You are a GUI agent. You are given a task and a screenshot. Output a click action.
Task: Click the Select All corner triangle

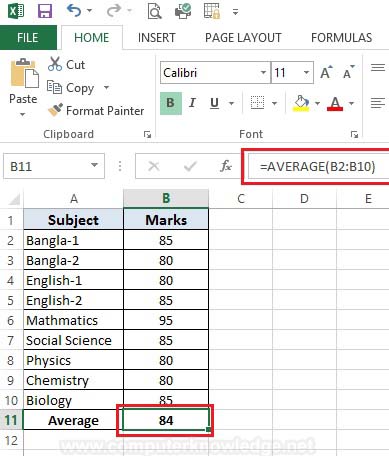click(14, 199)
